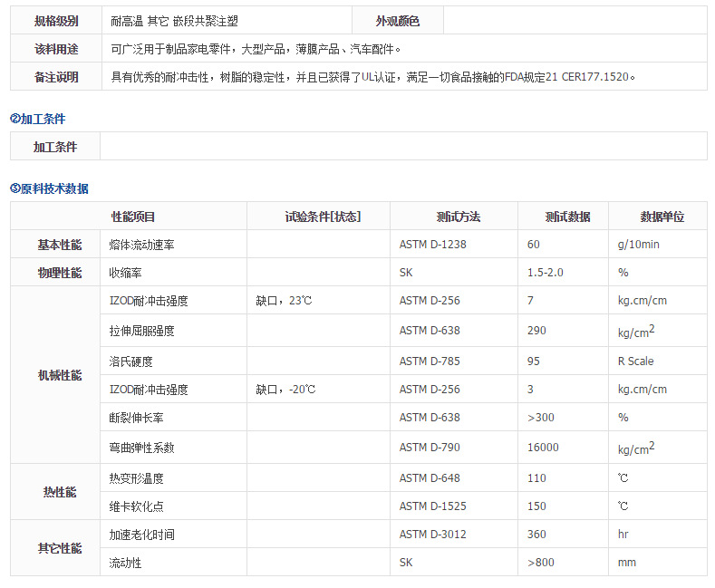The width and height of the screenshot is (715, 588).
Task: Select the 热性能 category cell
Action: pyautogui.click(x=55, y=492)
